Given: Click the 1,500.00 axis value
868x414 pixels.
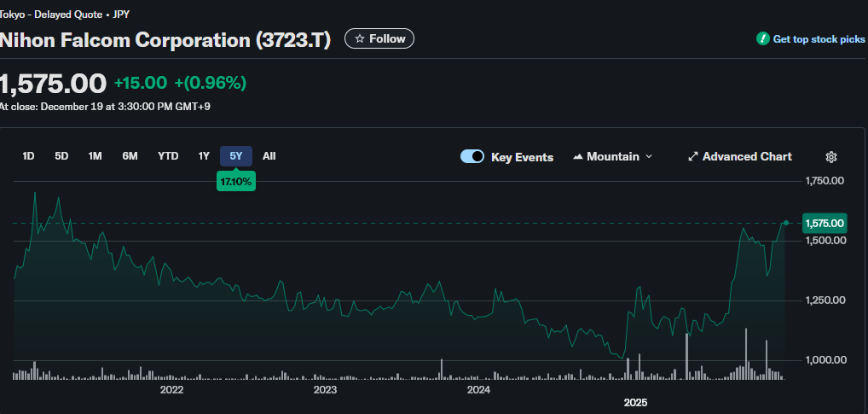Looking at the screenshot, I should 828,241.
